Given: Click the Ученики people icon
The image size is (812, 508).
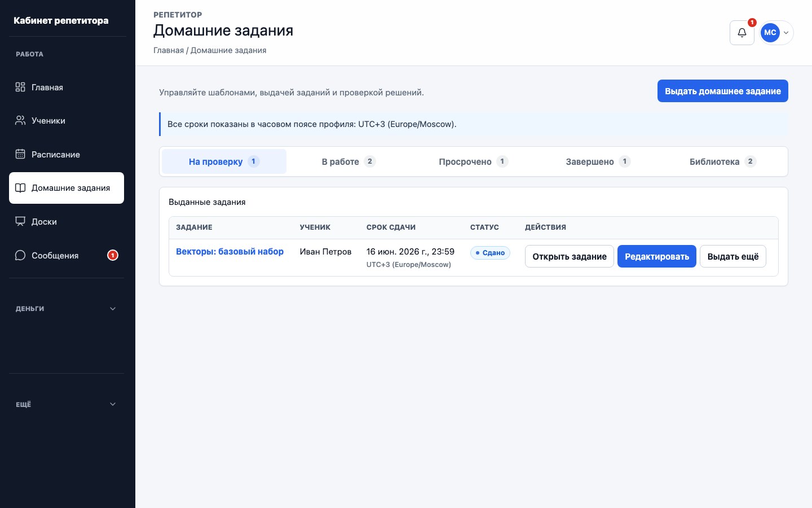Looking at the screenshot, I should pos(20,121).
